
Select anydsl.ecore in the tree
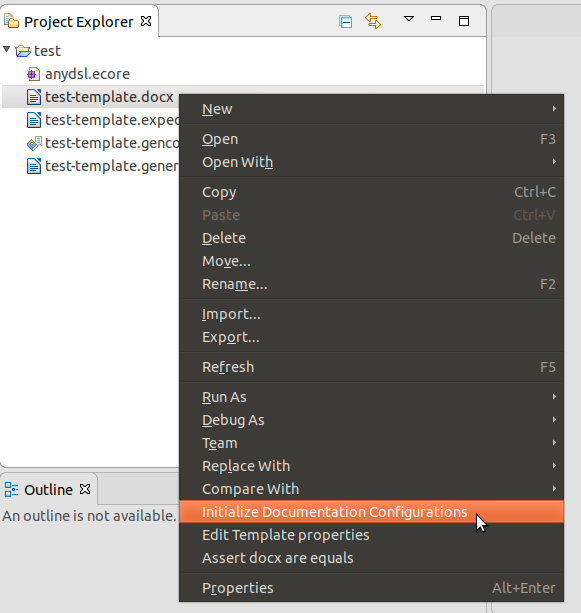(x=87, y=74)
